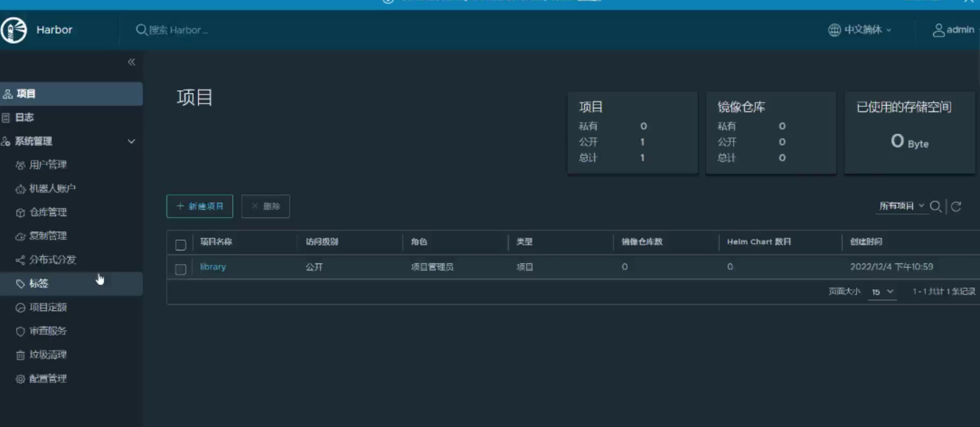Sort by 项目名称 column header
This screenshot has width=980, height=427.
pyautogui.click(x=216, y=242)
